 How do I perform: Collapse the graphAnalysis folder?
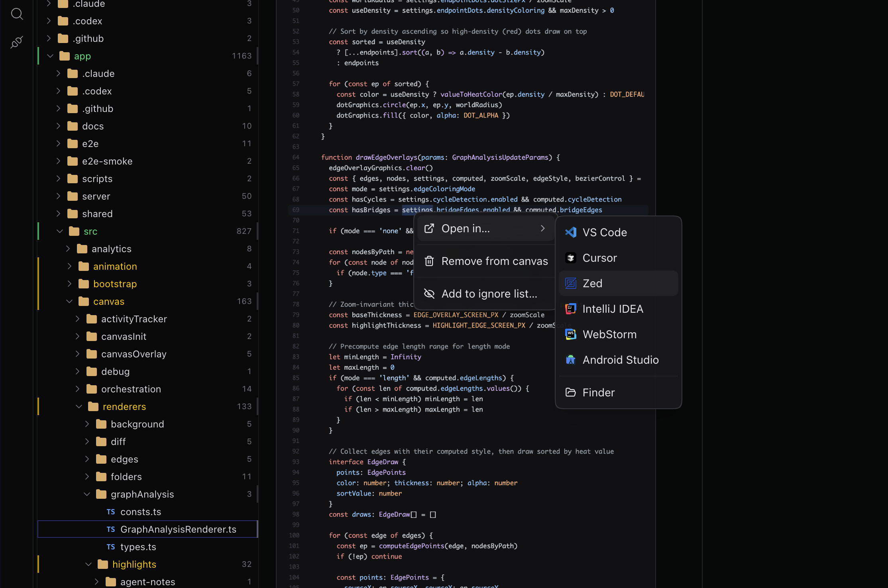coord(87,494)
